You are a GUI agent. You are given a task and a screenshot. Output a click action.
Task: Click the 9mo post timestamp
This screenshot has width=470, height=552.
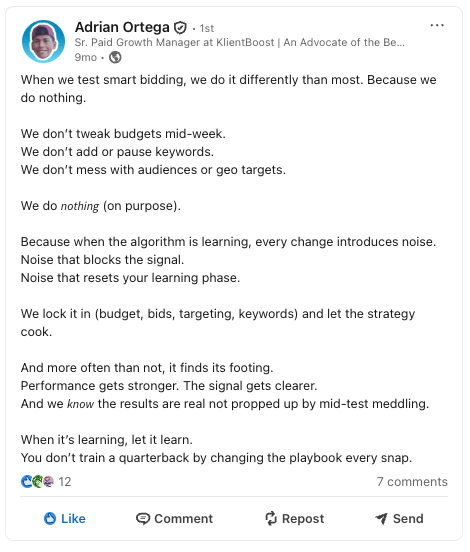coord(86,57)
